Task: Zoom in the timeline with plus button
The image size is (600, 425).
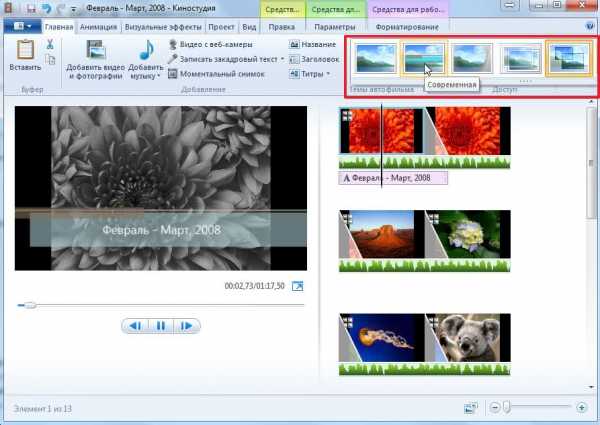Action: click(x=581, y=408)
